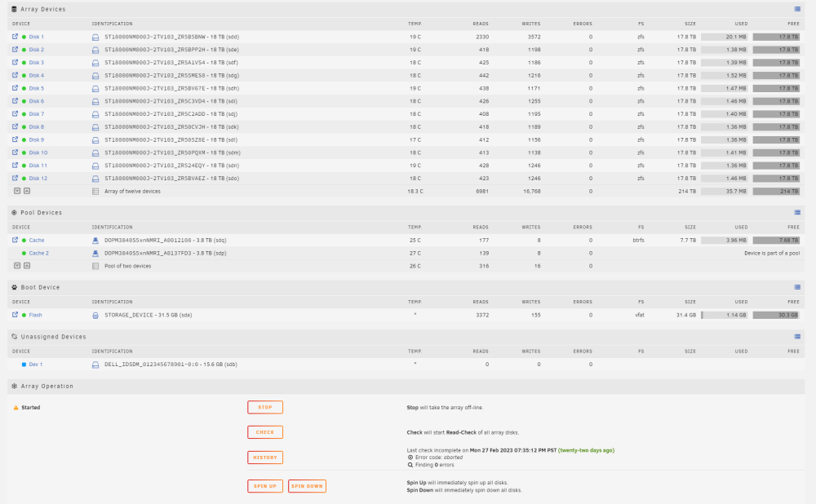Screen dimensions: 816x504
Task: Click the up-arrow box under Array Devices
Action: [27, 191]
